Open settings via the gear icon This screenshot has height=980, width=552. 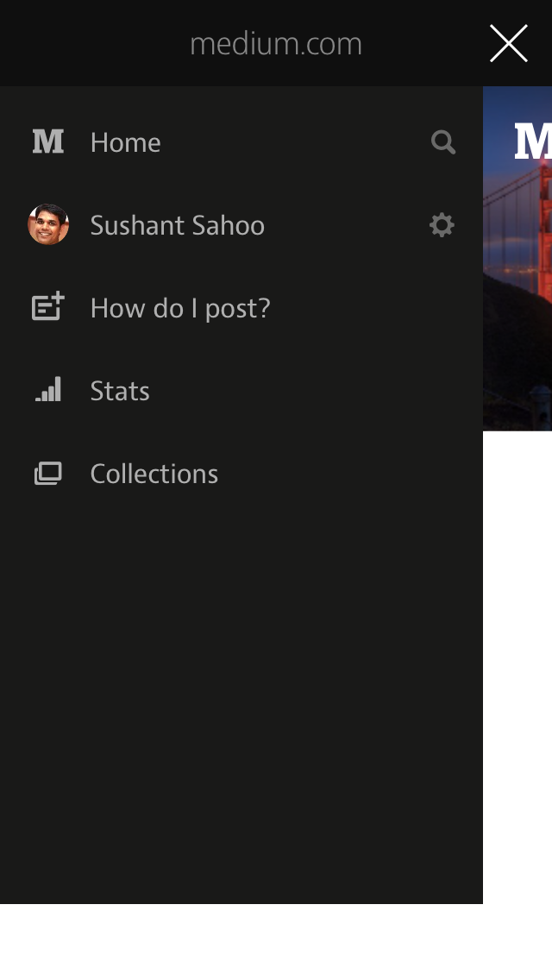pos(442,225)
